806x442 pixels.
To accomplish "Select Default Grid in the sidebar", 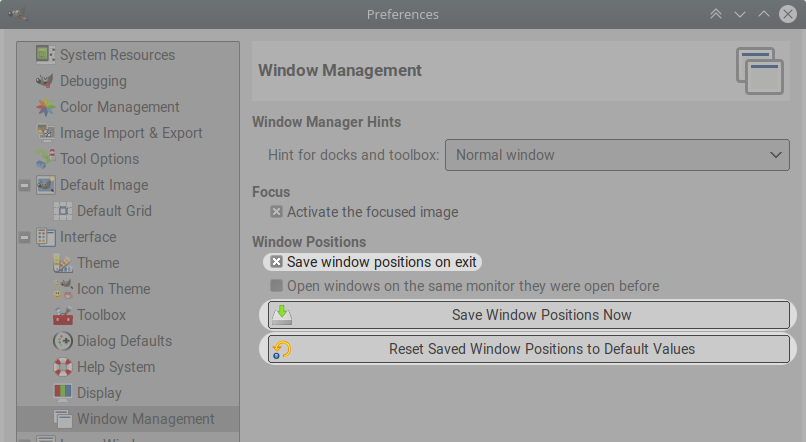I will [114, 211].
